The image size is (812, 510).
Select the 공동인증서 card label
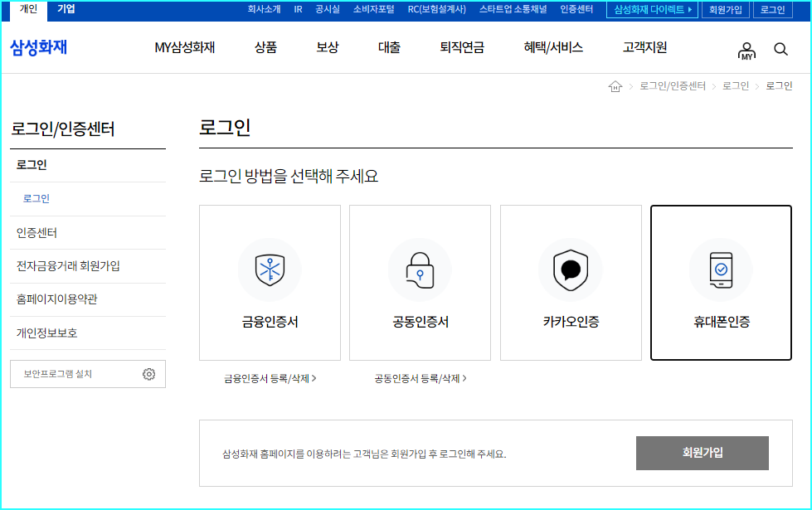click(x=420, y=322)
